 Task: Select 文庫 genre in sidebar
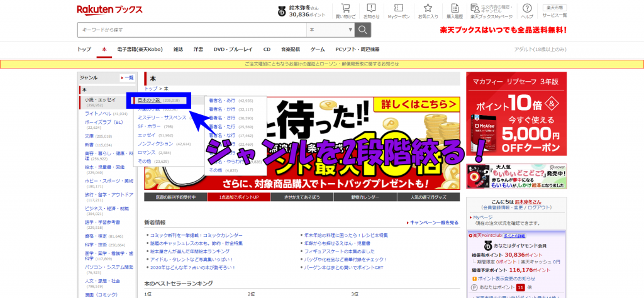coord(89,136)
